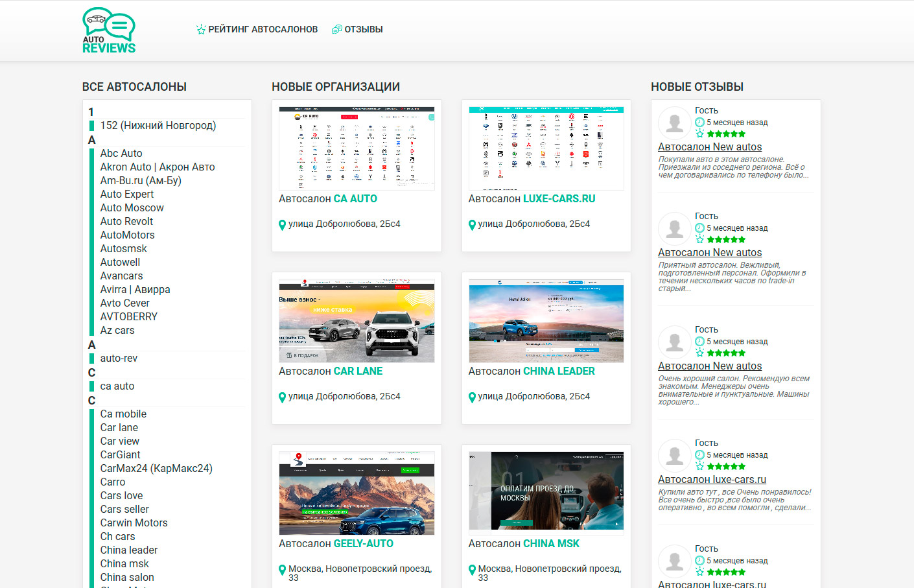This screenshot has height=588, width=914.
Task: Open Автосалон CHINA MSK title link
Action: tap(524, 544)
